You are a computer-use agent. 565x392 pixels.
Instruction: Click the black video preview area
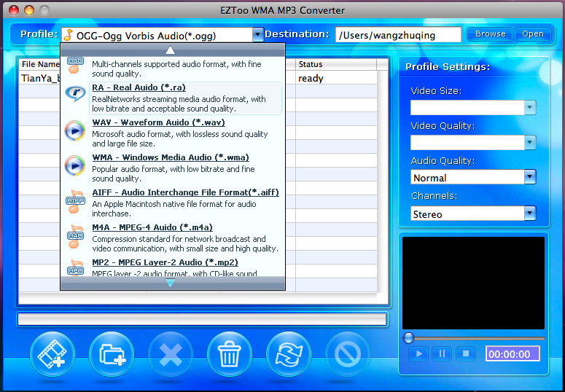[x=473, y=283]
